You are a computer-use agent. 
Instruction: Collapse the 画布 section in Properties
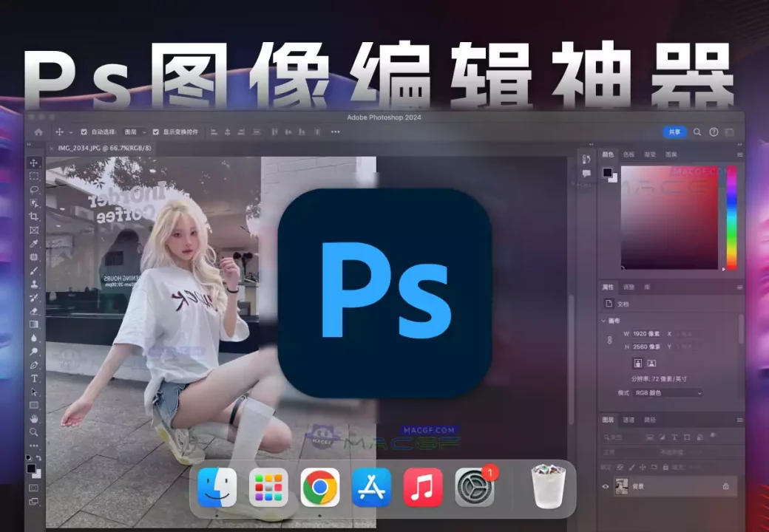click(603, 321)
